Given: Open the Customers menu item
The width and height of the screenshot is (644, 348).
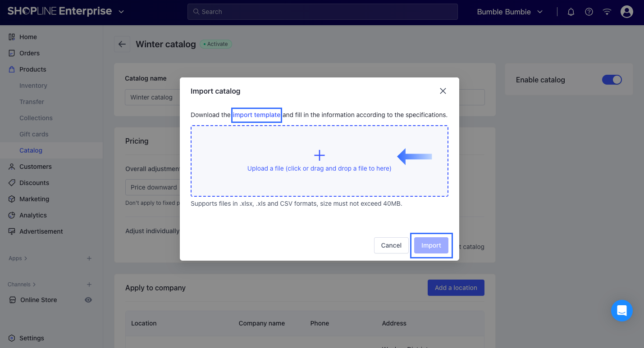Looking at the screenshot, I should [36, 167].
